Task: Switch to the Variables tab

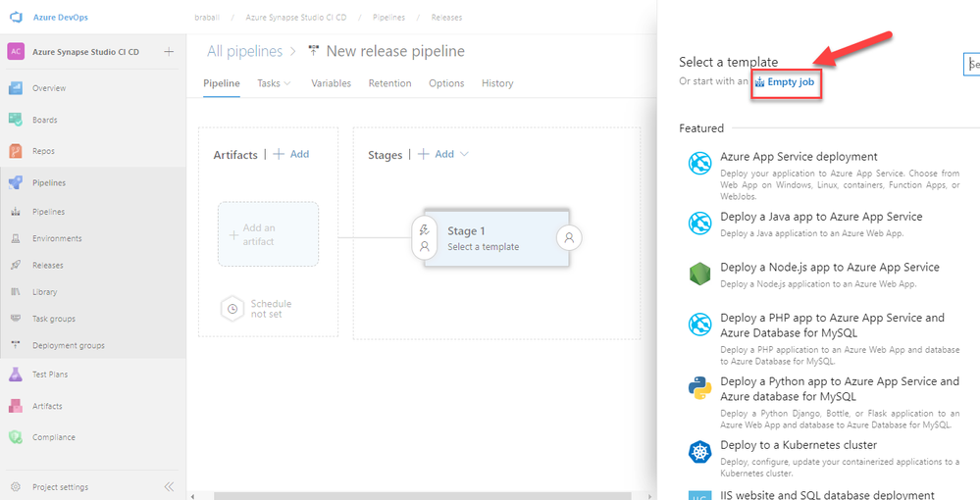Action: pyautogui.click(x=331, y=83)
